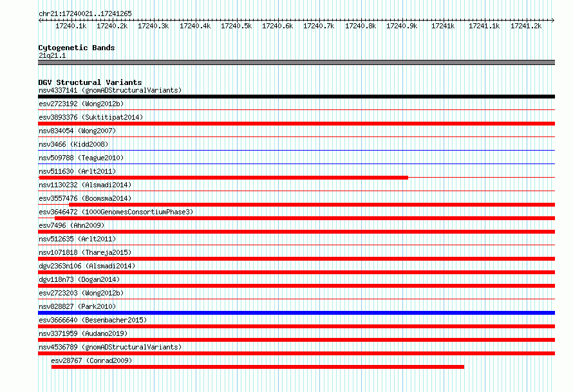Image resolution: width=573 pixels, height=392 pixels.
Task: Open variant nsv509788 (Teague2010)
Action: [x=81, y=158]
